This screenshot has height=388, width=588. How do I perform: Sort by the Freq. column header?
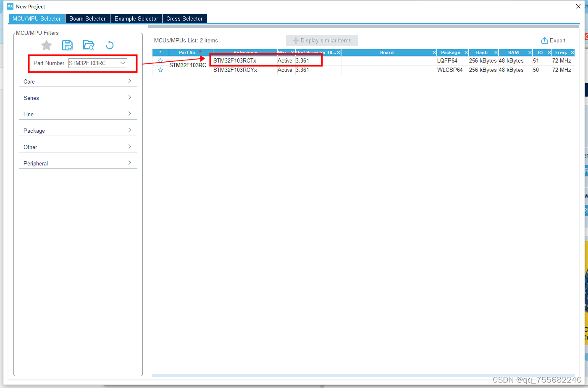coord(561,52)
